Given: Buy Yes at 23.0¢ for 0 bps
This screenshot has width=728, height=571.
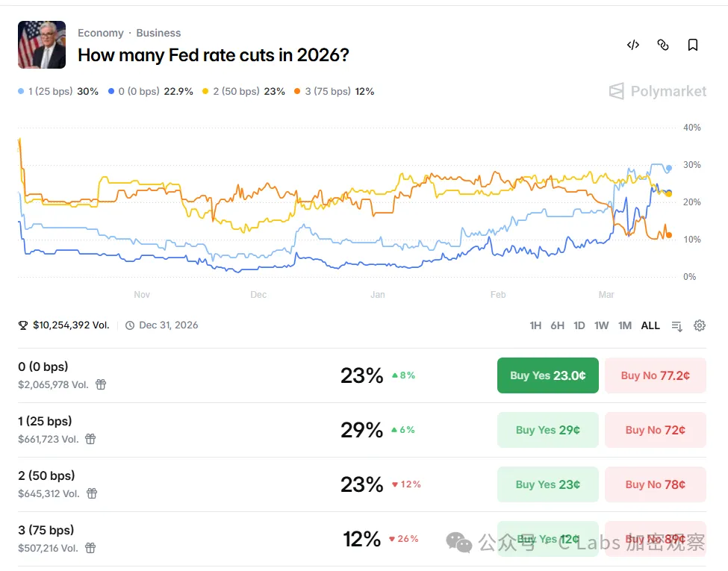Looking at the screenshot, I should 548,375.
